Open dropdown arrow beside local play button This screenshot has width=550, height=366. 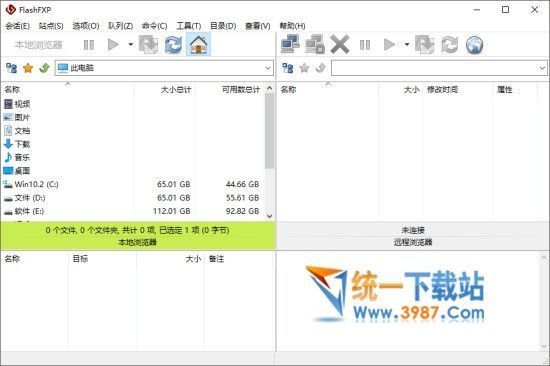coord(130,45)
